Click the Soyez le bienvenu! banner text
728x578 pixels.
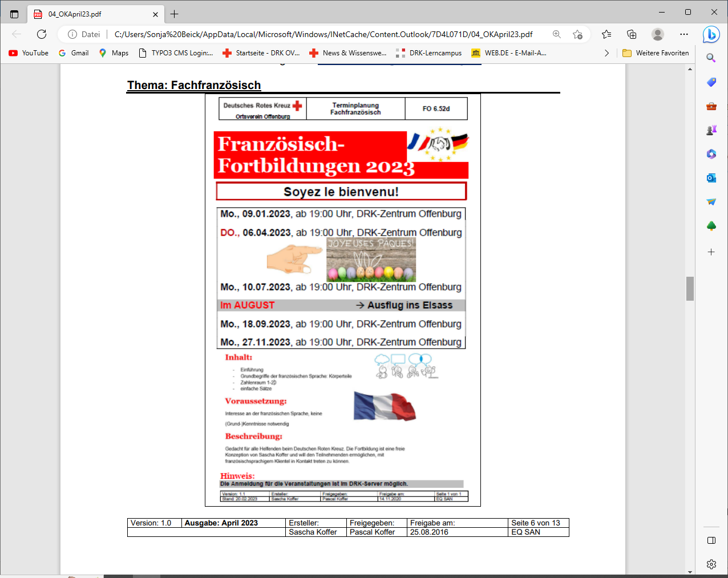coord(341,192)
